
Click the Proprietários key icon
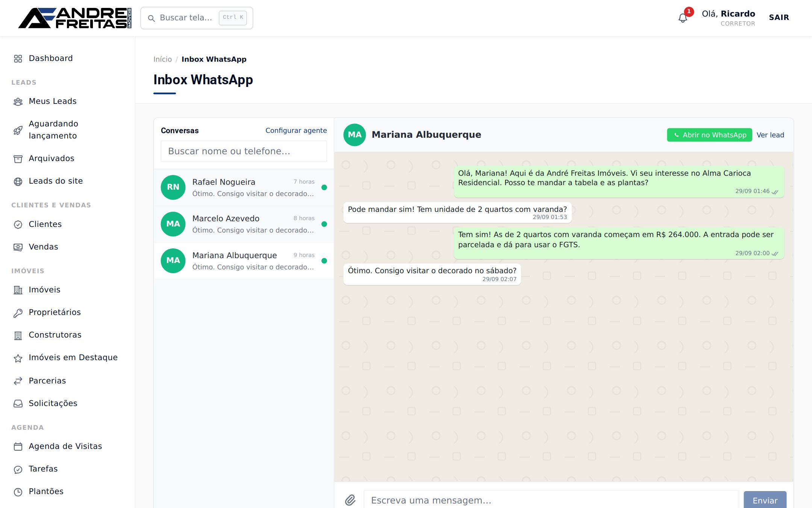[x=18, y=313]
